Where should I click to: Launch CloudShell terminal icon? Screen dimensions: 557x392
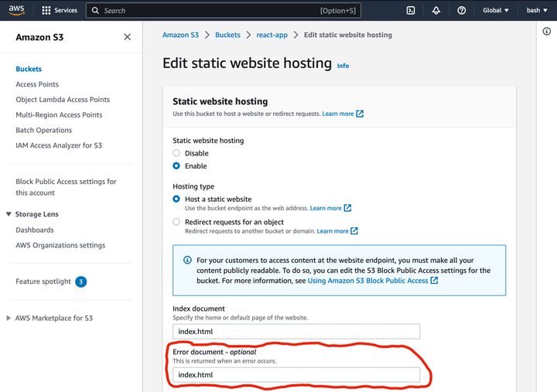click(411, 10)
